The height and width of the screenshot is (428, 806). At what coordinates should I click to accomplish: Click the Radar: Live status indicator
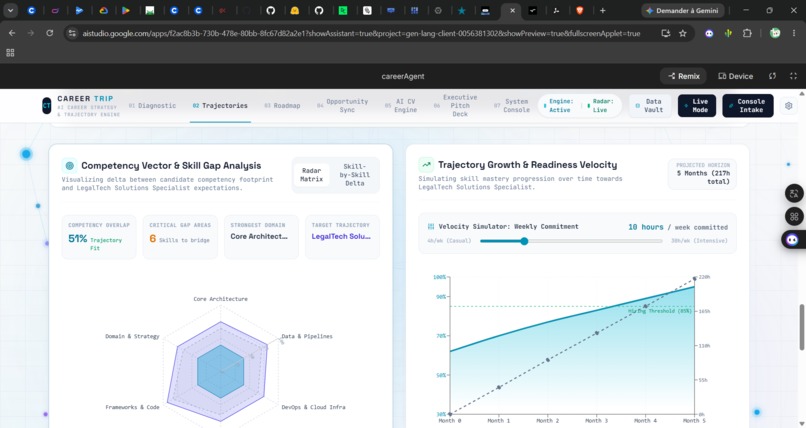(600, 105)
